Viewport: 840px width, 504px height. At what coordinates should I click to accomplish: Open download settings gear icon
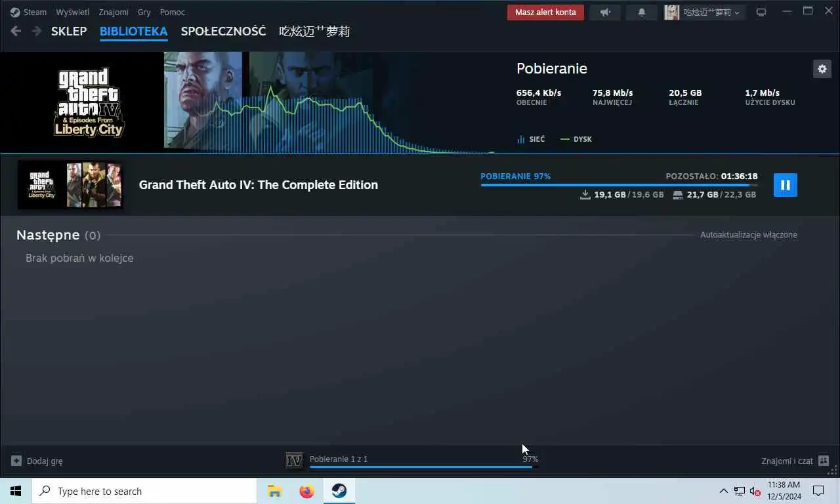click(x=822, y=68)
